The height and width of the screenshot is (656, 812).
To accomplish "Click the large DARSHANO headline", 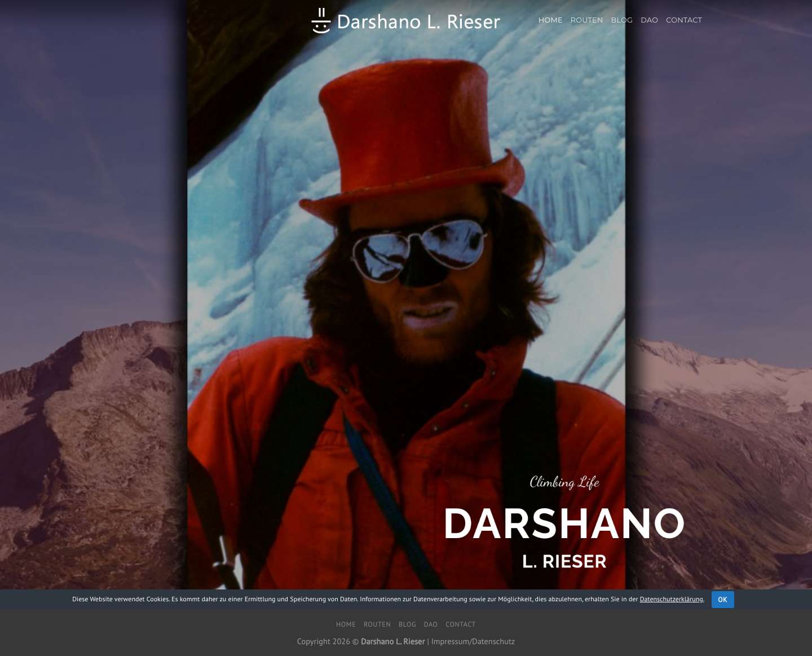I will pyautogui.click(x=564, y=523).
